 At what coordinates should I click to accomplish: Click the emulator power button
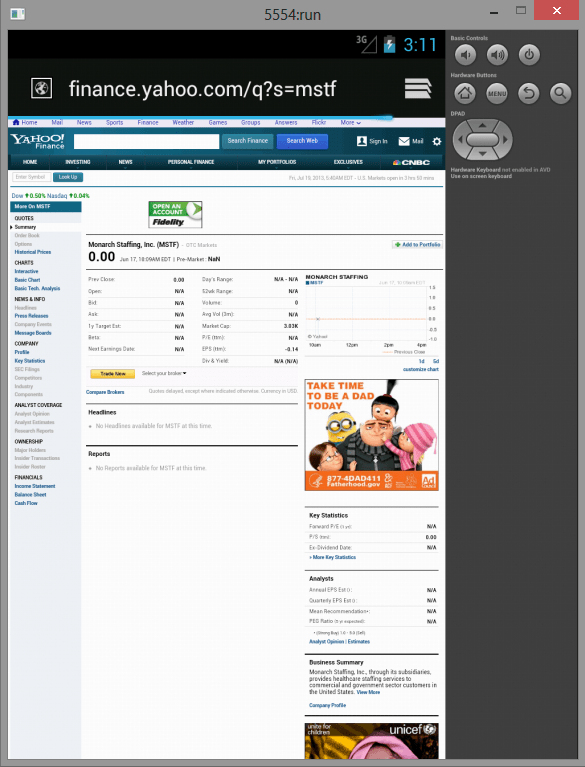tap(529, 55)
